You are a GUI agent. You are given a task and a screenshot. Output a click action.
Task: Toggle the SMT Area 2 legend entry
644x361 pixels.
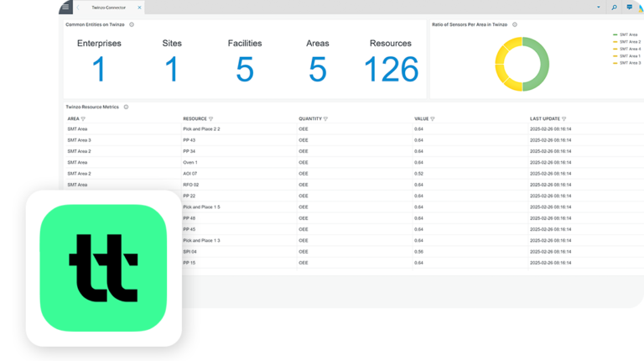pos(626,42)
